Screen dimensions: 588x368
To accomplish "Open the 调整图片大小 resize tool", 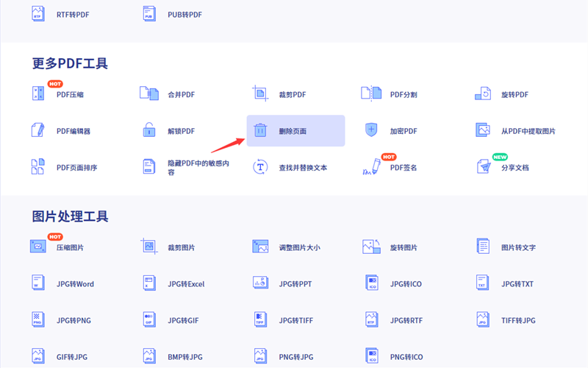I will (299, 248).
